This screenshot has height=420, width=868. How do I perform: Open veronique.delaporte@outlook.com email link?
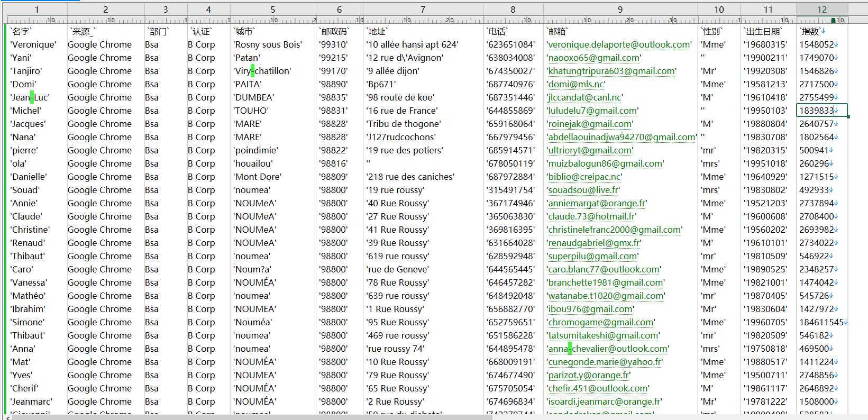[x=619, y=44]
